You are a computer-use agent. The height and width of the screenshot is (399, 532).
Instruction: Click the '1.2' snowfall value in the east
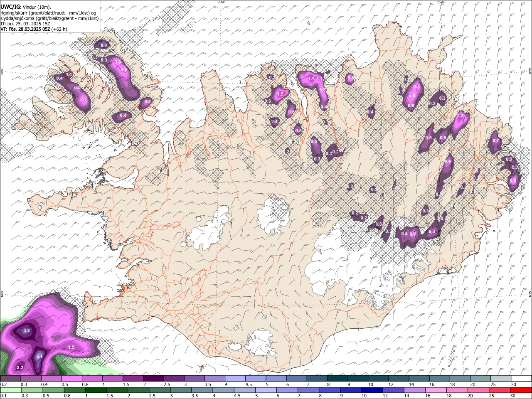click(x=459, y=116)
